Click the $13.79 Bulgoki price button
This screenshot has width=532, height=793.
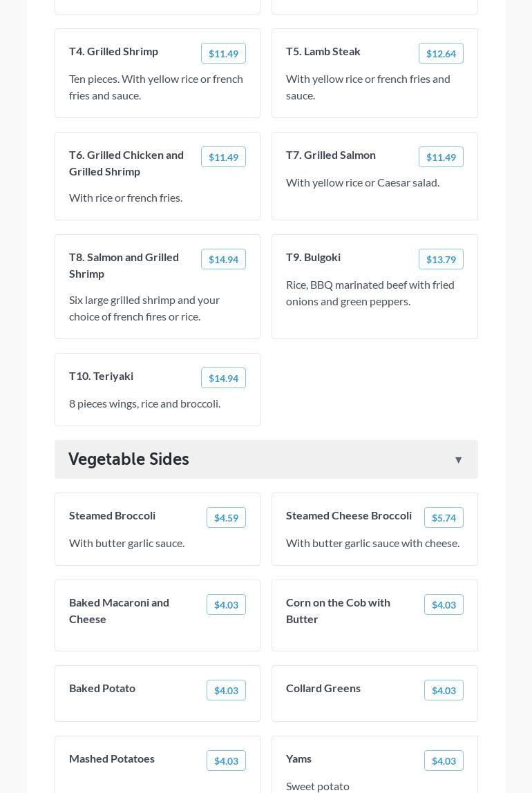441,260
